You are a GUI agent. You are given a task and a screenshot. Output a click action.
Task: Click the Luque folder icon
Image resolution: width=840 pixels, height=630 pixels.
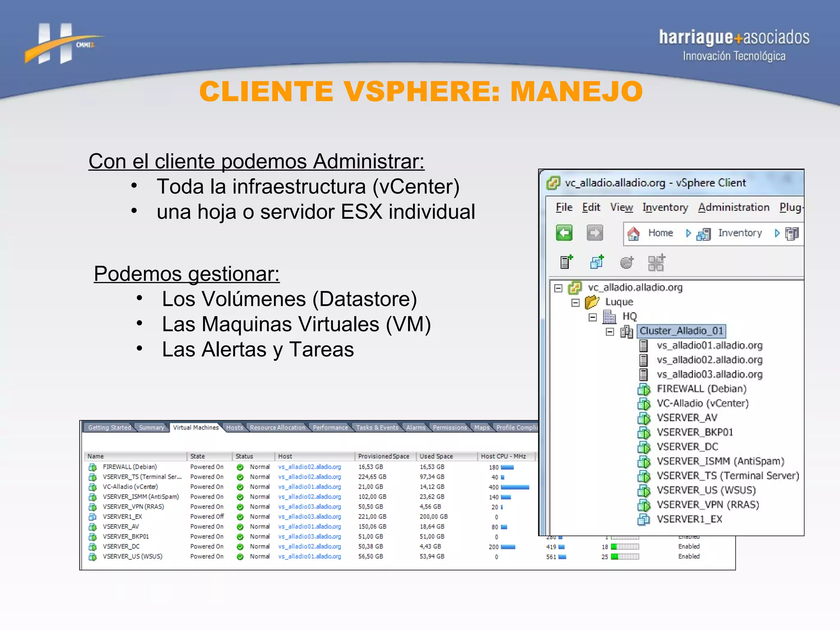pyautogui.click(x=592, y=302)
